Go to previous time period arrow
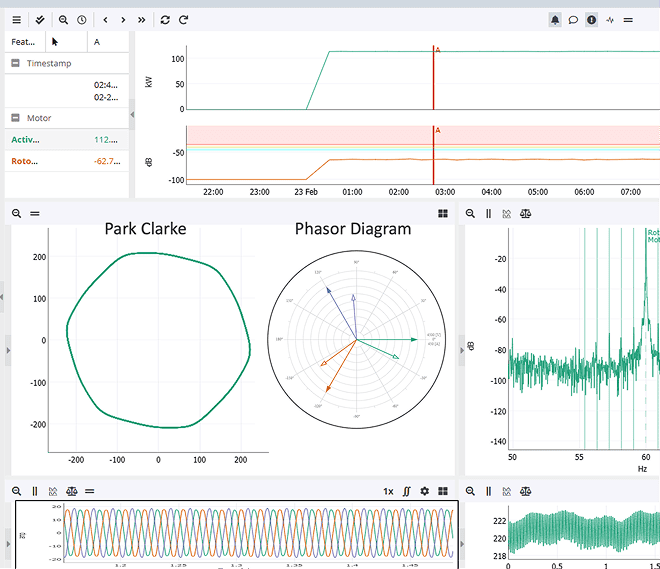 (x=106, y=19)
